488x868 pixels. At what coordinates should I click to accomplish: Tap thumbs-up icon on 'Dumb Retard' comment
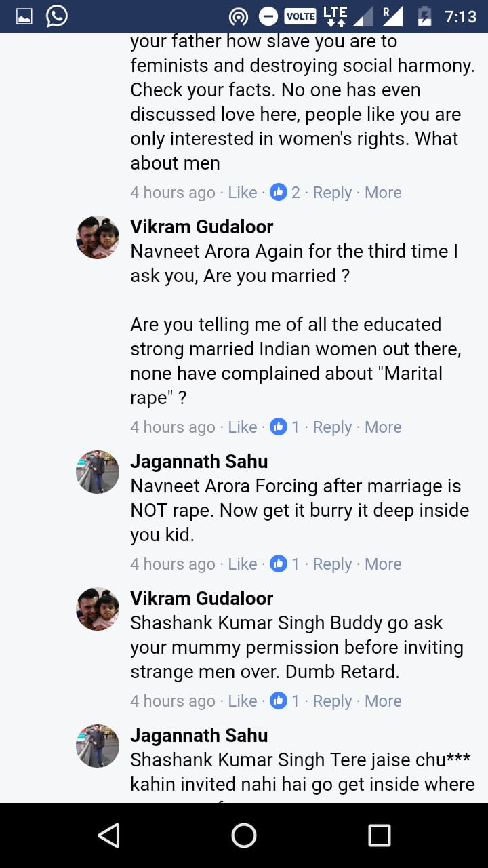tap(279, 701)
